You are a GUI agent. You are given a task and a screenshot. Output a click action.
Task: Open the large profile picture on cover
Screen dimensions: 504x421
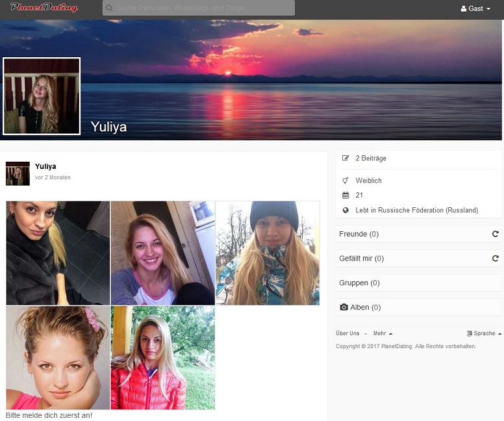[x=42, y=96]
